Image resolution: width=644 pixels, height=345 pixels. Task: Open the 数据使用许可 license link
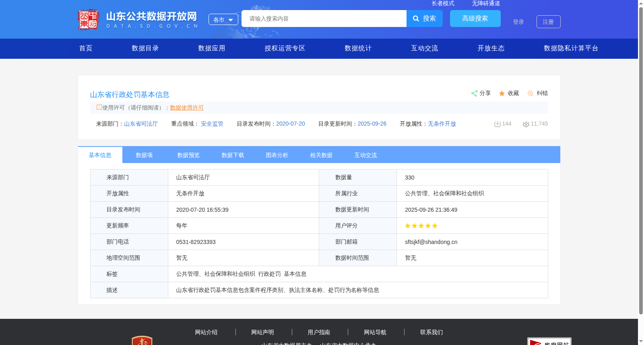point(187,107)
